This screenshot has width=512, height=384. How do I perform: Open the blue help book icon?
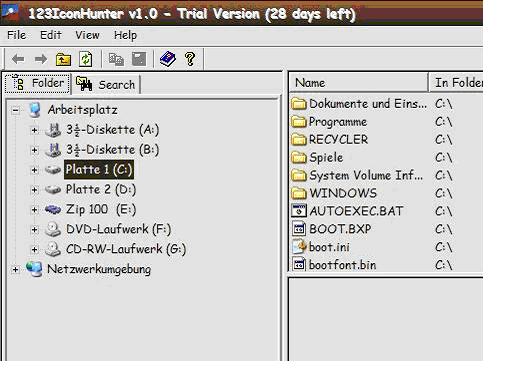168,59
